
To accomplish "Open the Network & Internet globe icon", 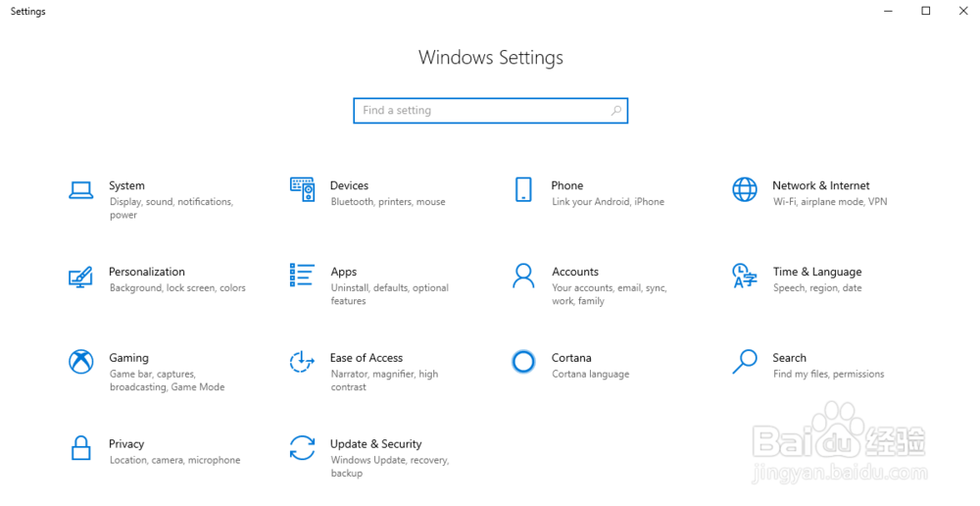I will point(745,189).
